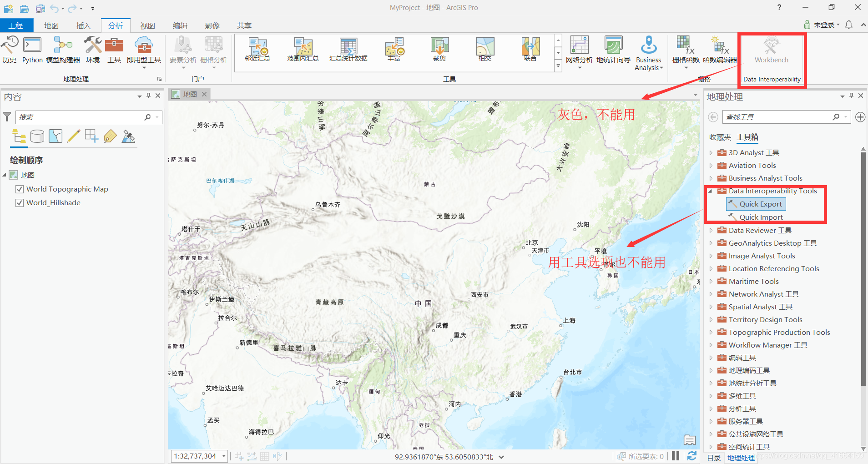868x464 pixels.
Task: Click the notifications bell icon
Action: 849,25
